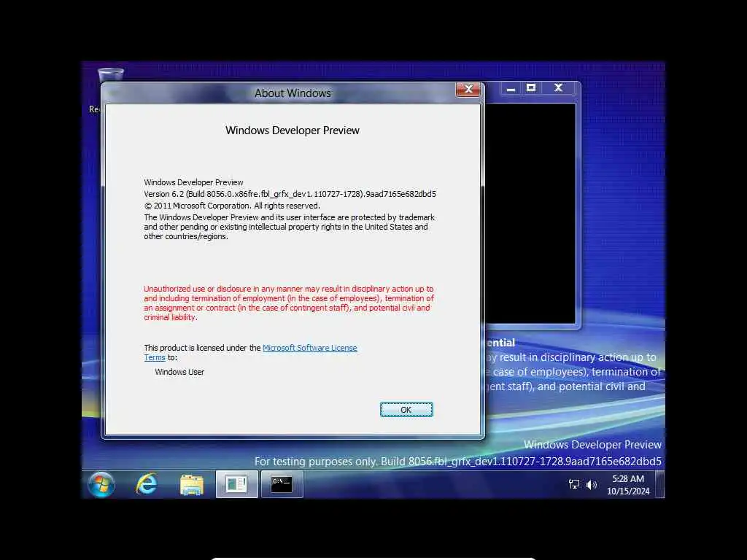Open the volume speaker tray icon
This screenshot has height=560, width=747.
(591, 485)
